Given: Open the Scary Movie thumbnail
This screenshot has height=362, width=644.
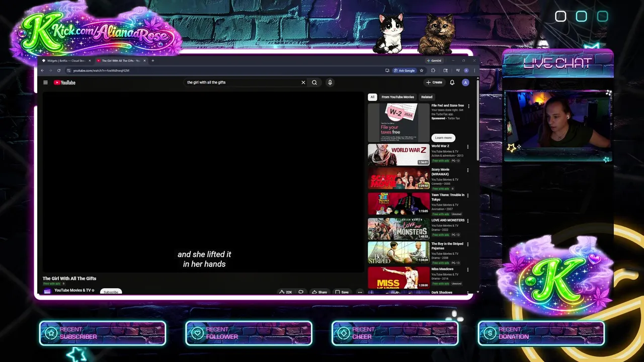Looking at the screenshot, I should click(398, 179).
